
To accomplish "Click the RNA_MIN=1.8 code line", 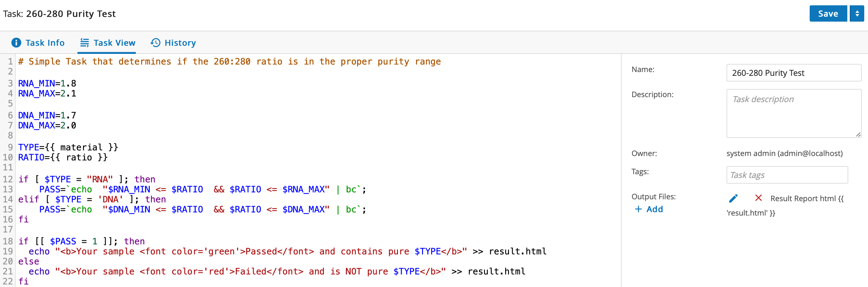I will pos(47,83).
